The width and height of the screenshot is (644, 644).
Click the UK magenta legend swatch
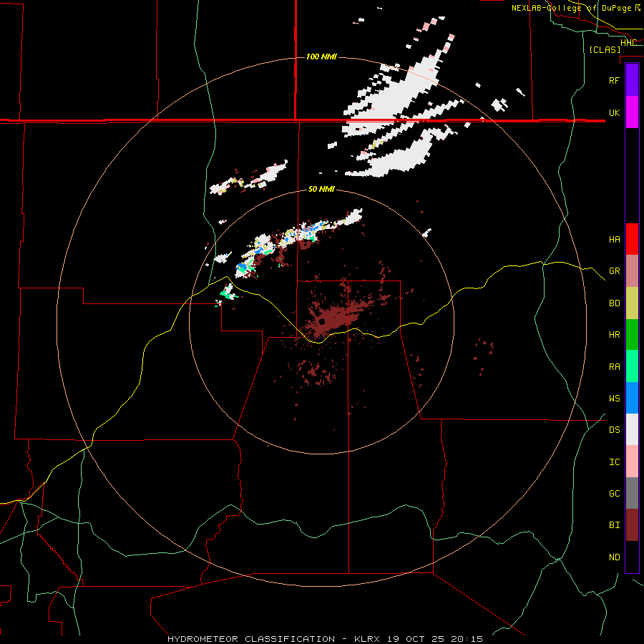632,112
